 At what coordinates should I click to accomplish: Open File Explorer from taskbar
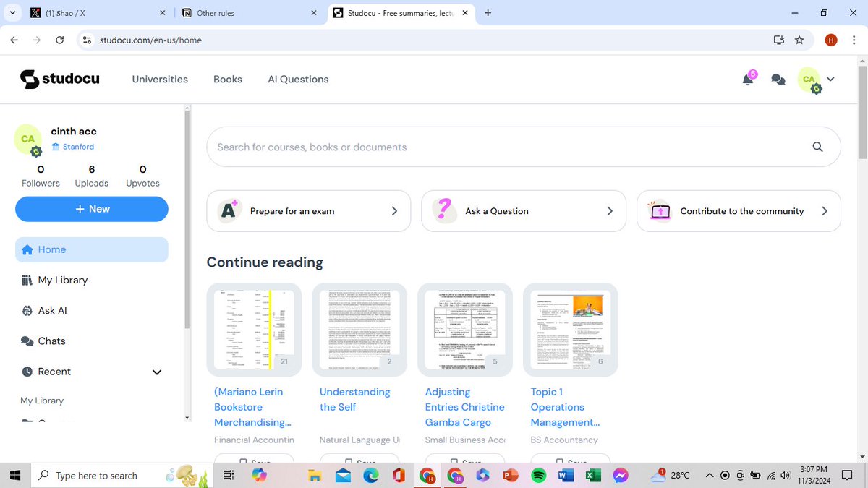point(315,475)
